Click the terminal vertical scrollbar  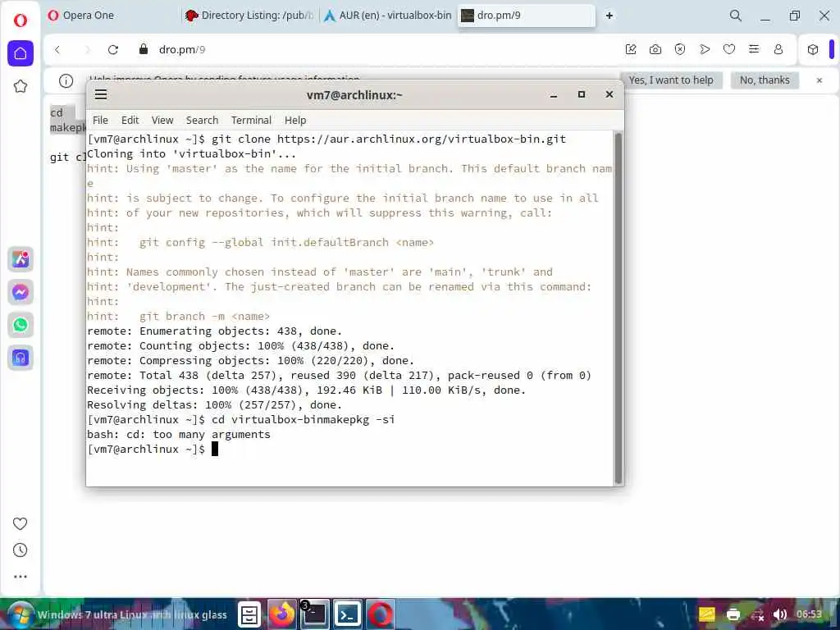[x=619, y=308]
